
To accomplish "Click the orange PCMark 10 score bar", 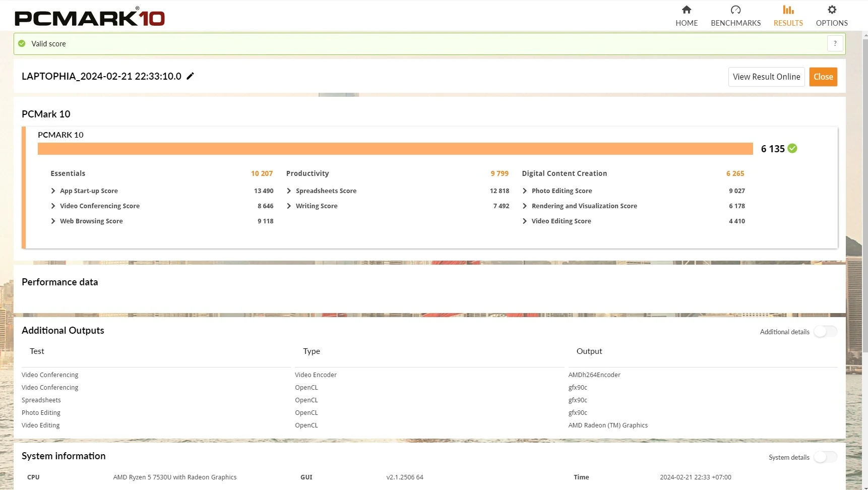I will point(395,149).
